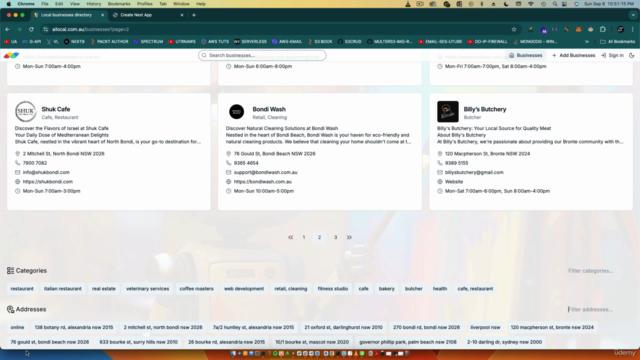This screenshot has height=360, width=640.
Task: Select the italian restaurant category tag
Action: (x=62, y=289)
